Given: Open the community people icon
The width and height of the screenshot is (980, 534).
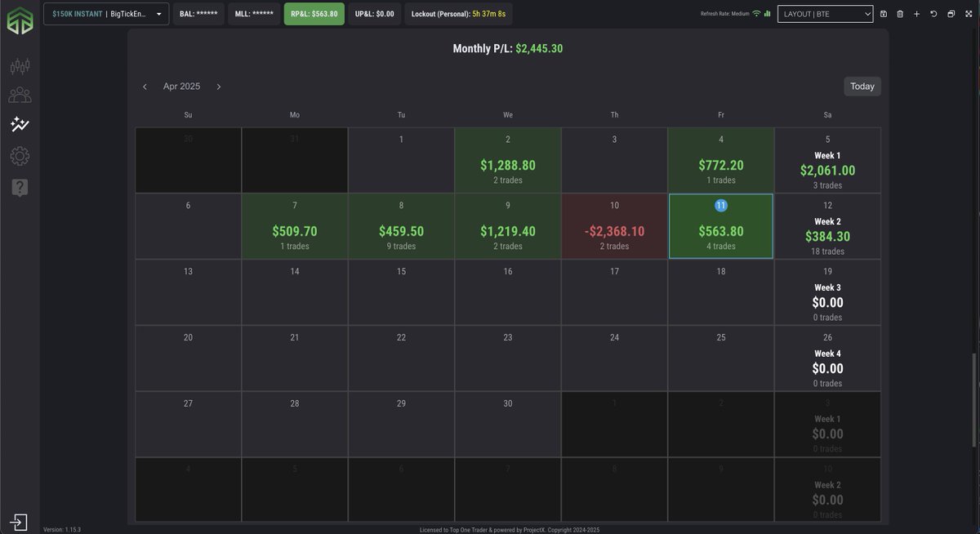Looking at the screenshot, I should click(20, 96).
